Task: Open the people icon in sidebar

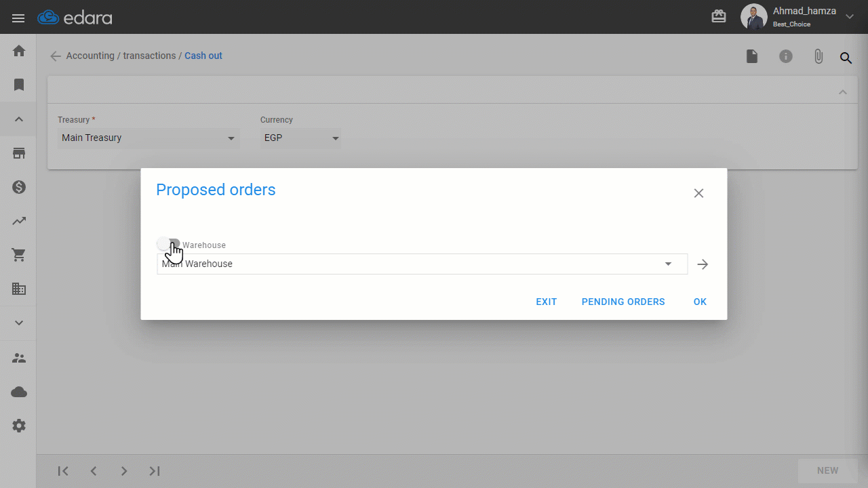Action: tap(19, 359)
